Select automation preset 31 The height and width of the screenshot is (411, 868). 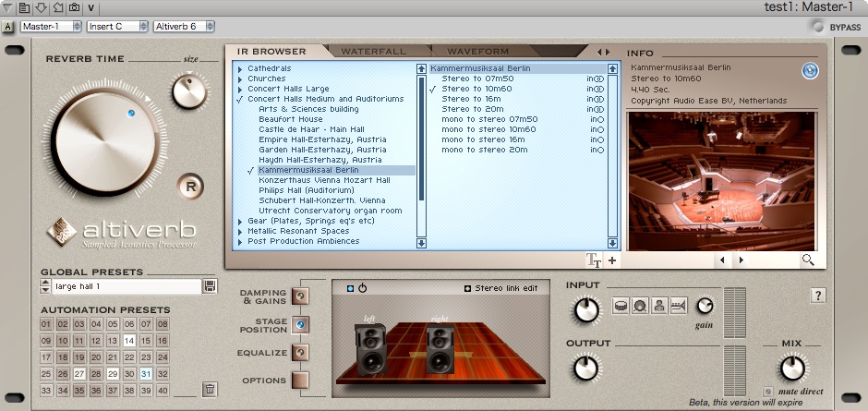click(x=146, y=374)
